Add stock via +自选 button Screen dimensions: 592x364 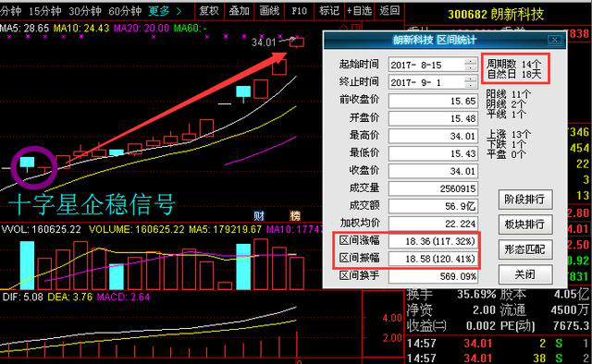pyautogui.click(x=360, y=11)
